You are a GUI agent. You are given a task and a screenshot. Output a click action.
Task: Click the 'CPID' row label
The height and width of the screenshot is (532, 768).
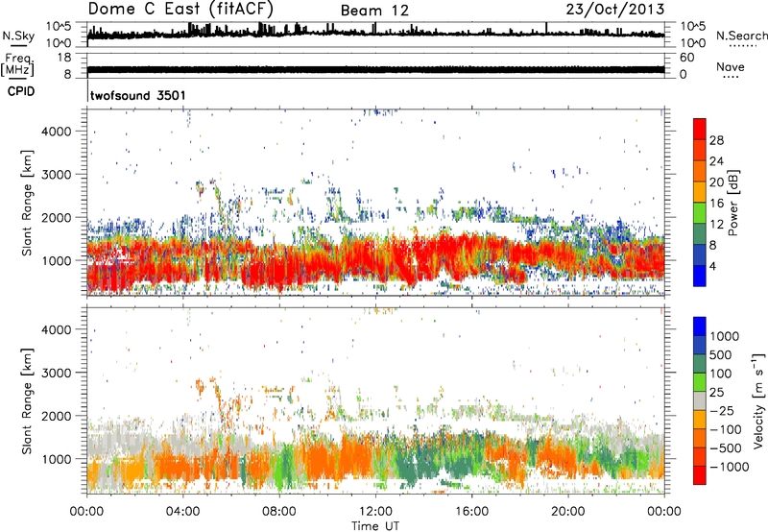point(21,91)
